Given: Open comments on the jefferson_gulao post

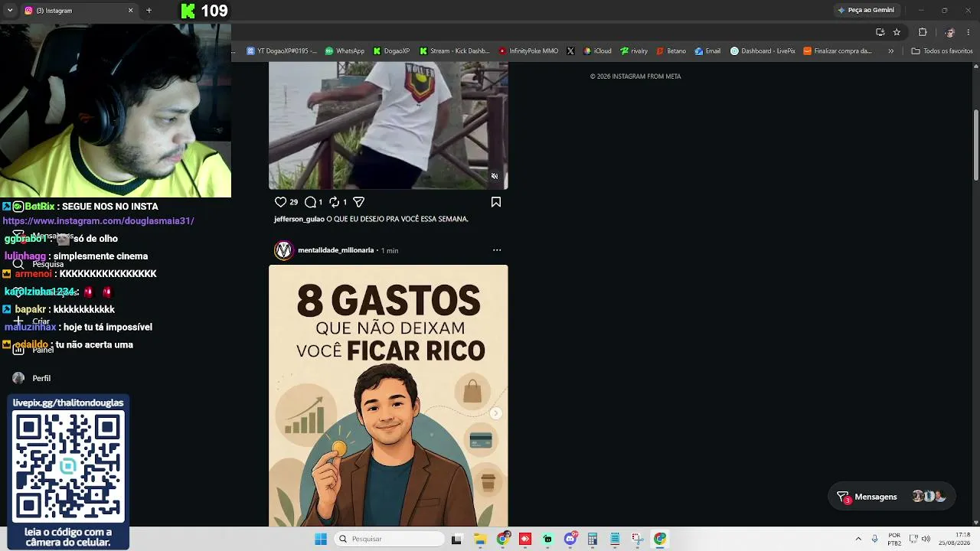Looking at the screenshot, I should (310, 202).
